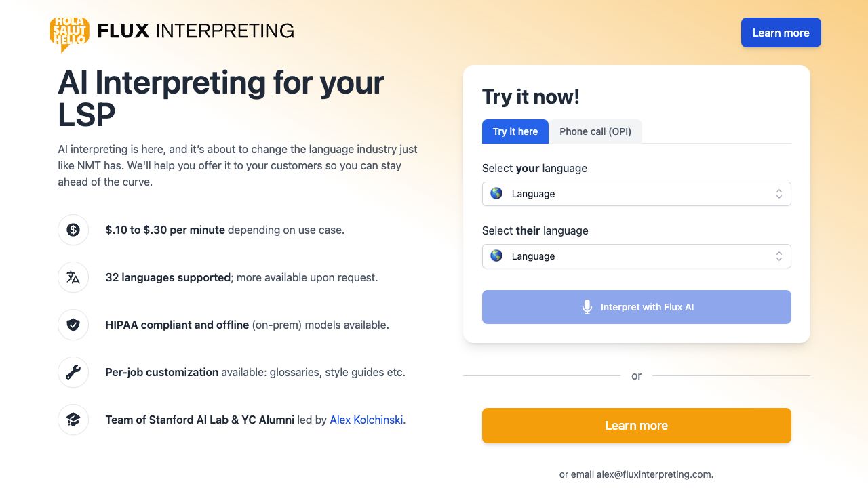Expand your language list using the chevron arrows
The image size is (868, 488).
click(x=779, y=194)
